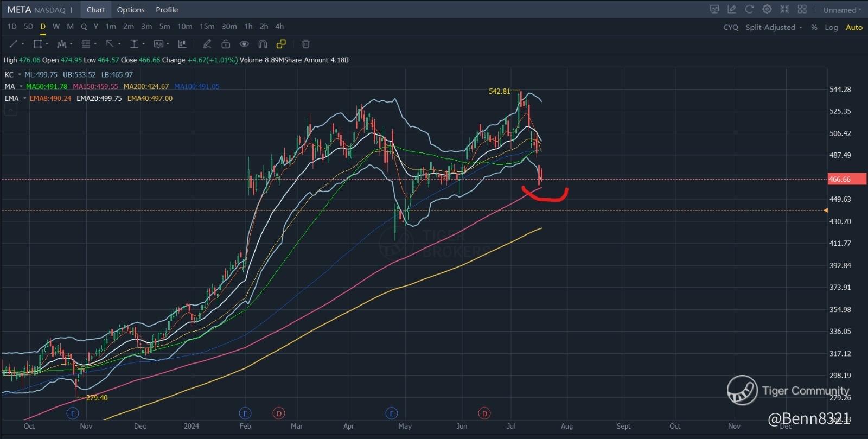Toggle drawings visibility with the eye icon
Viewport: 868px width, 439px height.
[x=244, y=44]
